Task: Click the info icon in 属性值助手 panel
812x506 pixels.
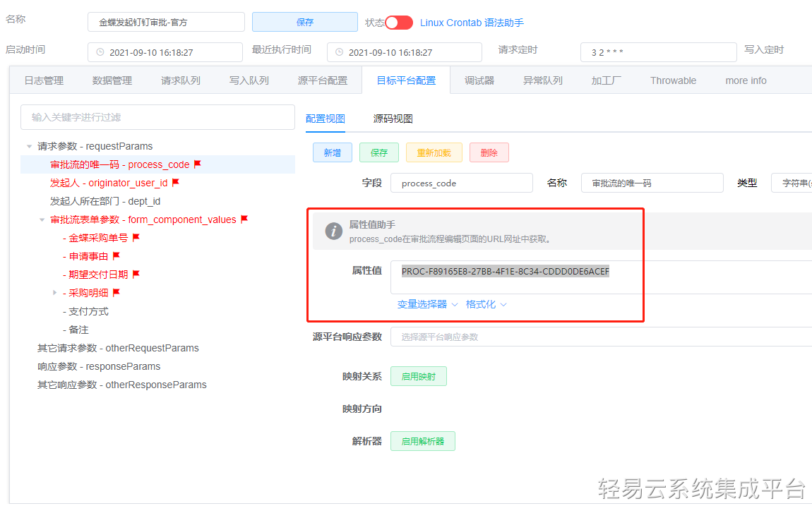Action: click(x=333, y=231)
